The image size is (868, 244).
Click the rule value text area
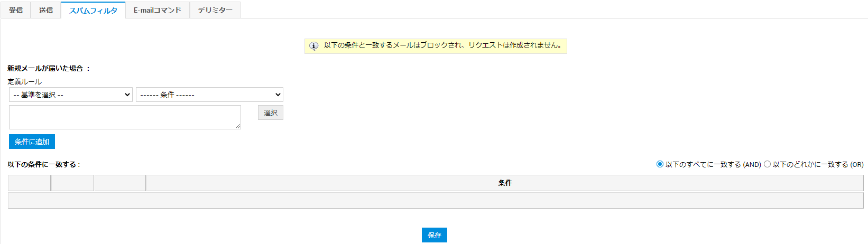125,117
